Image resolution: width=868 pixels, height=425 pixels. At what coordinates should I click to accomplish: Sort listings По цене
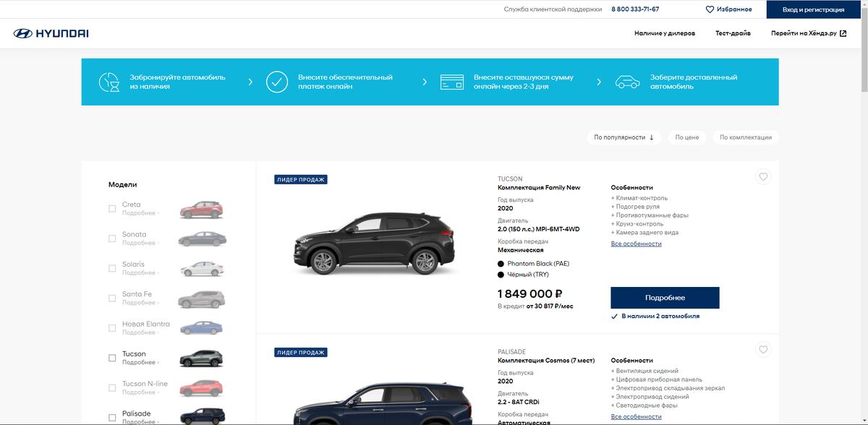686,137
